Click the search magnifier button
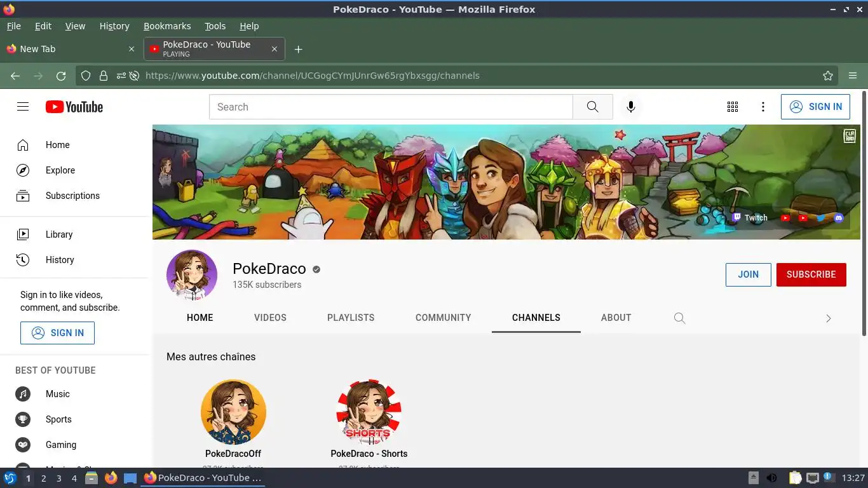Screen dimensions: 868x488 (593, 107)
